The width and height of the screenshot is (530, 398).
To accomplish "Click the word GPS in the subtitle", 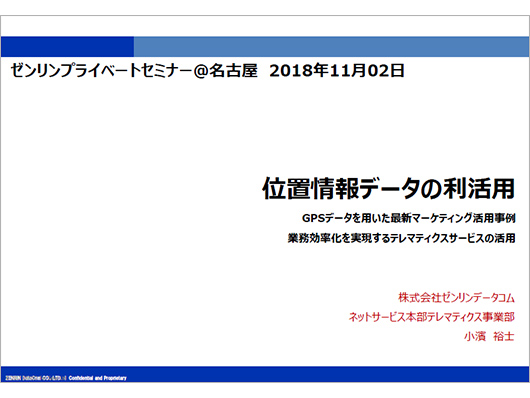I will [x=313, y=218].
